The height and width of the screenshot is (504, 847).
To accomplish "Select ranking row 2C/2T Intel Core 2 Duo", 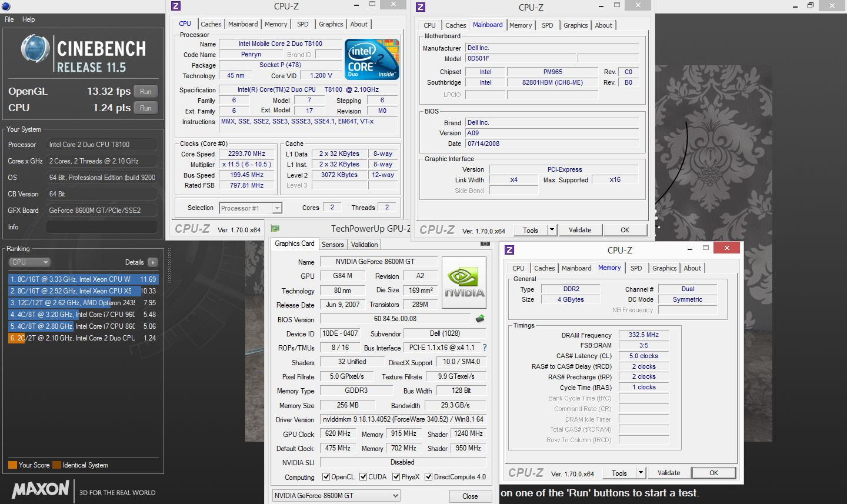I will (x=83, y=338).
